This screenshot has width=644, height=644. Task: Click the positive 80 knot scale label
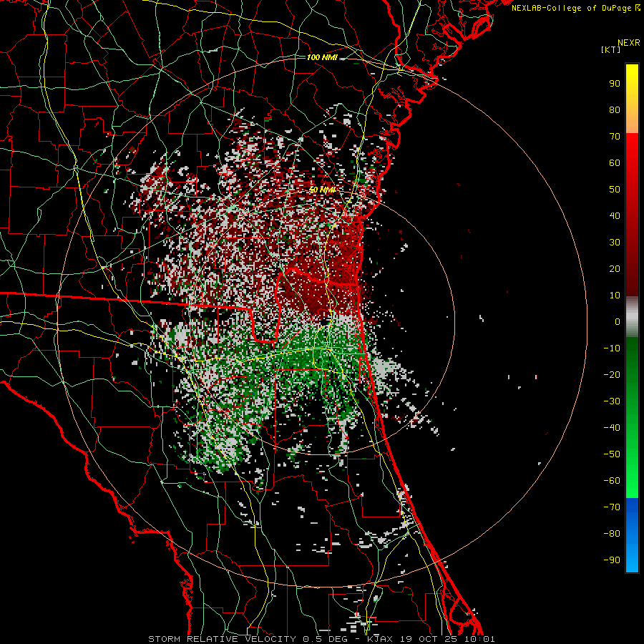[x=615, y=110]
